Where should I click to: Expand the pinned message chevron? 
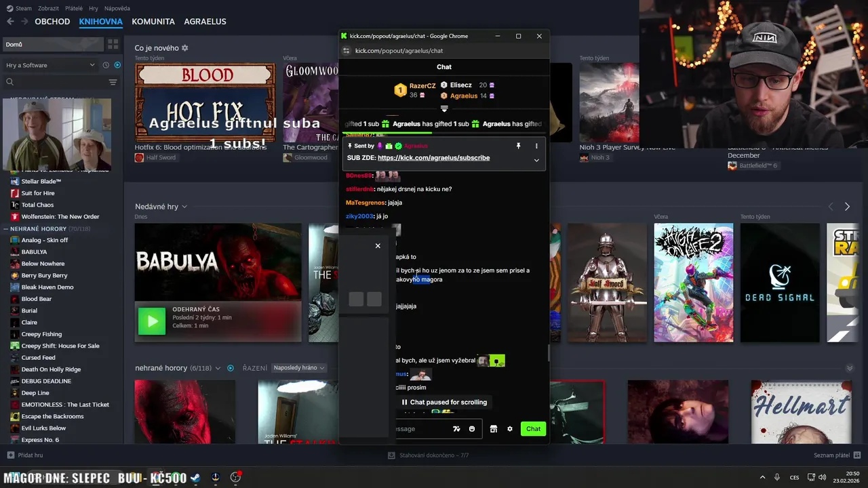(536, 161)
